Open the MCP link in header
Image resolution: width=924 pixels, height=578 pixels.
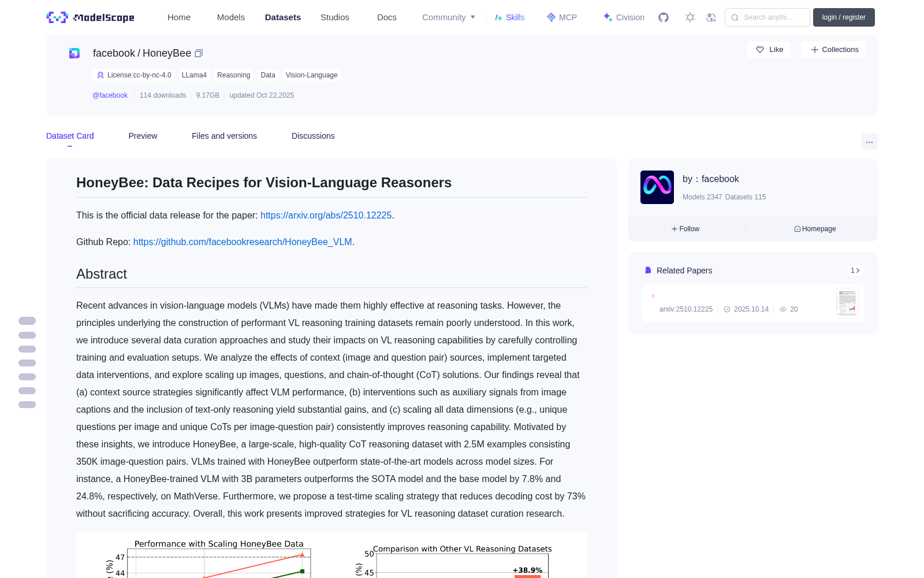tap(562, 17)
